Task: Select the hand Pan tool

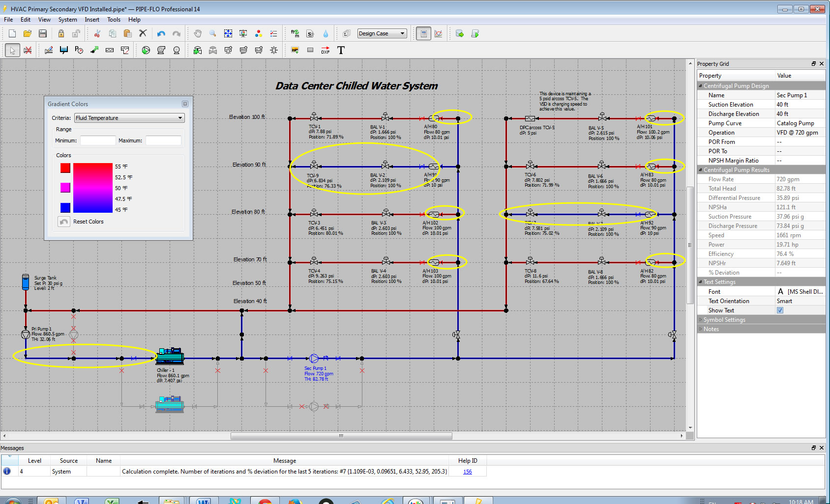Action: point(198,33)
